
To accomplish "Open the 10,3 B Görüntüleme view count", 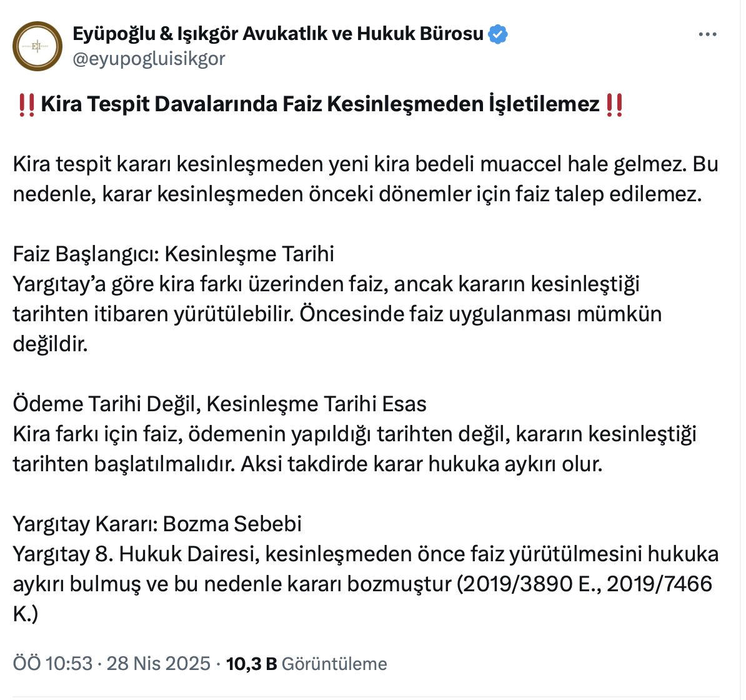I will tap(306, 663).
